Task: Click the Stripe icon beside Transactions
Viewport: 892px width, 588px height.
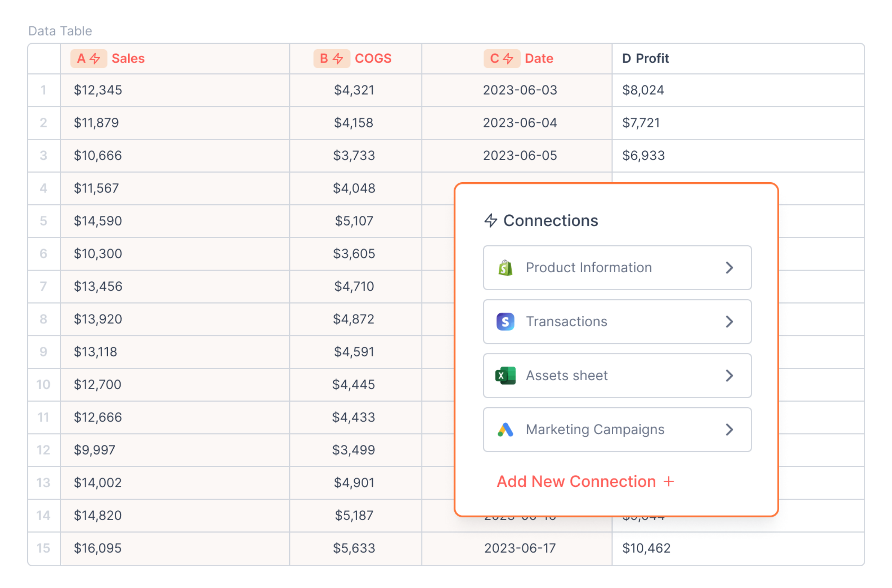Action: click(505, 322)
